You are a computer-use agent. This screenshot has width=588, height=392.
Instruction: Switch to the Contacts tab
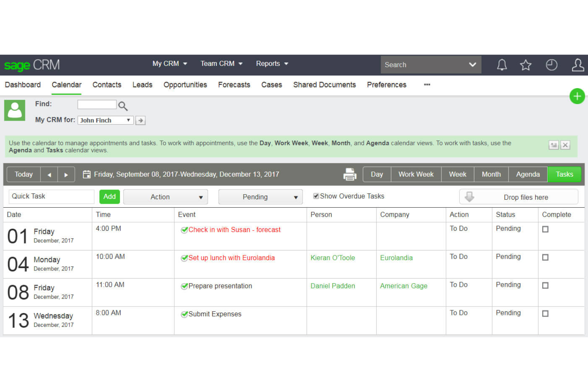point(106,85)
